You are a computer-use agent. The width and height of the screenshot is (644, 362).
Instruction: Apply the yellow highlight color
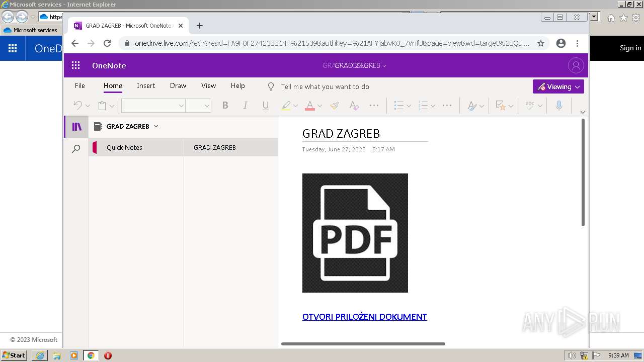click(x=286, y=105)
